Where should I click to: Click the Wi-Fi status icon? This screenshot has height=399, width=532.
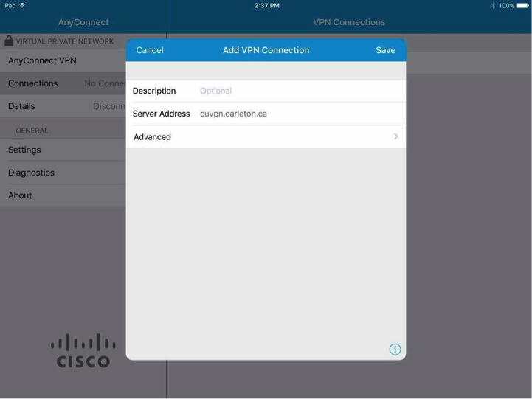22,6
